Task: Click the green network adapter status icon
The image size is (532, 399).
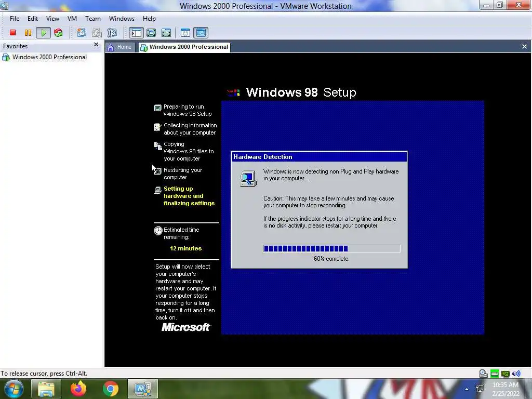Action: [x=495, y=374]
